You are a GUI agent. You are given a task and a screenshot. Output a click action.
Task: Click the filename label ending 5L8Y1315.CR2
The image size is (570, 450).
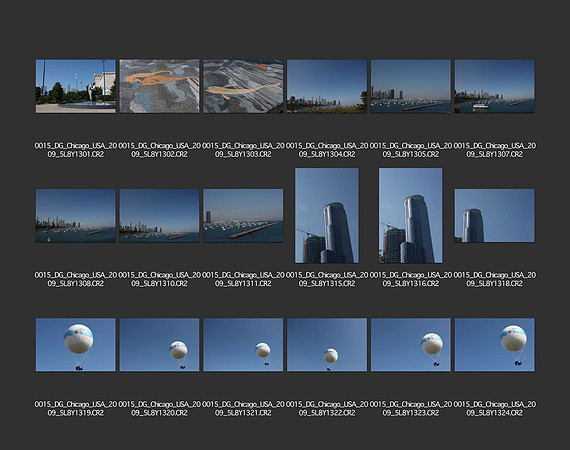[x=327, y=279]
